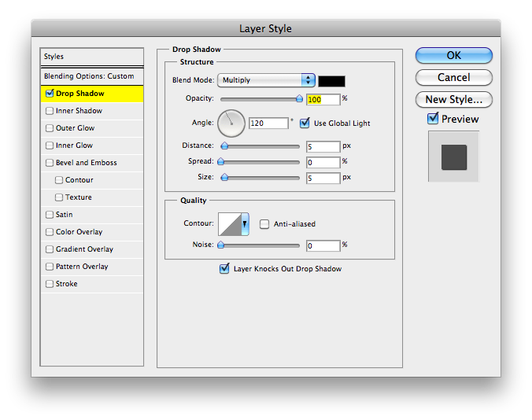This screenshot has width=532, height=420.
Task: Expand the Contour picker arrow
Action: pyautogui.click(x=245, y=224)
